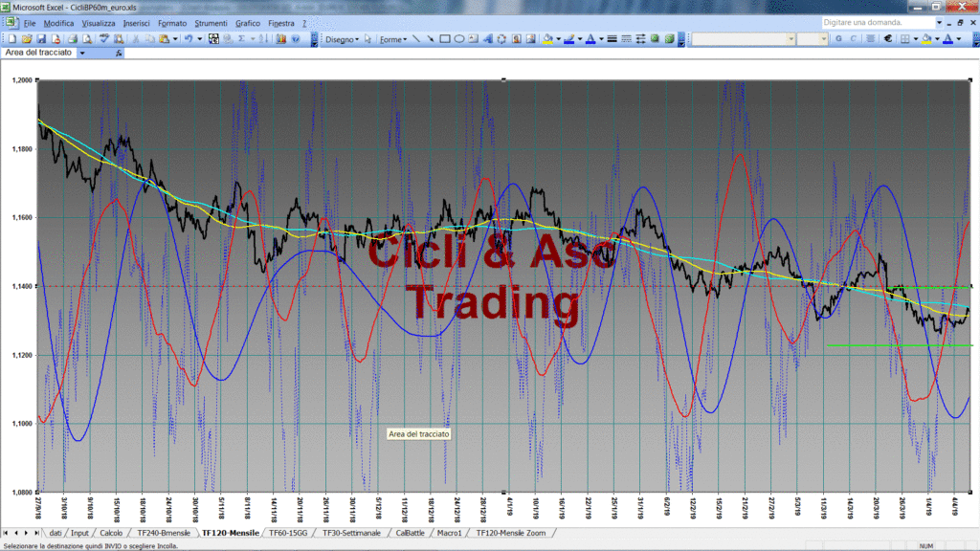Create a new workbook with New icon
Screen dimensions: 980x551
[12, 38]
